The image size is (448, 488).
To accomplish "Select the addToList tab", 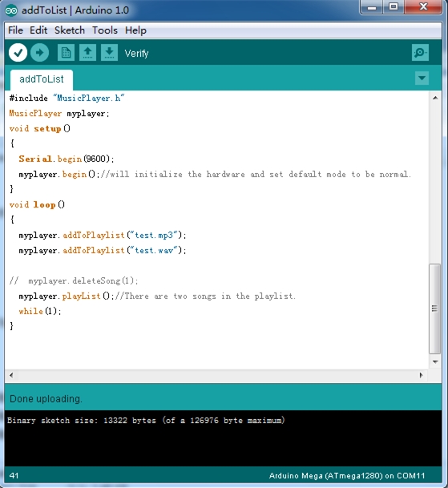I will tap(42, 79).
